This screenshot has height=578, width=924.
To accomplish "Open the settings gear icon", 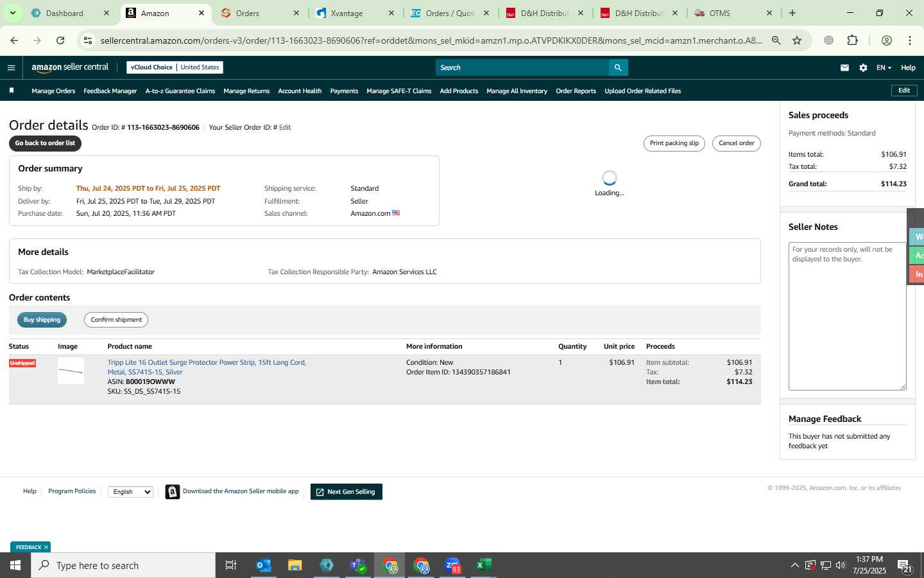I will pos(863,67).
